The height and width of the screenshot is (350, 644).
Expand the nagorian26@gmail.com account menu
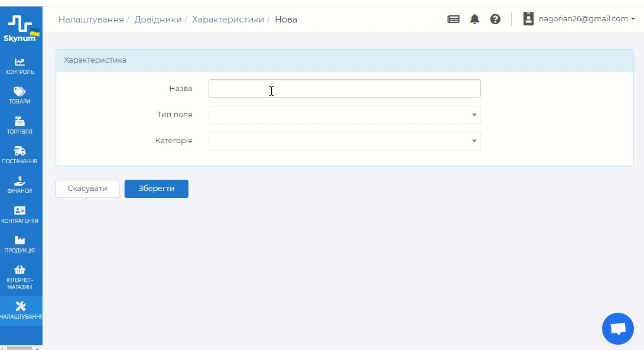[587, 19]
